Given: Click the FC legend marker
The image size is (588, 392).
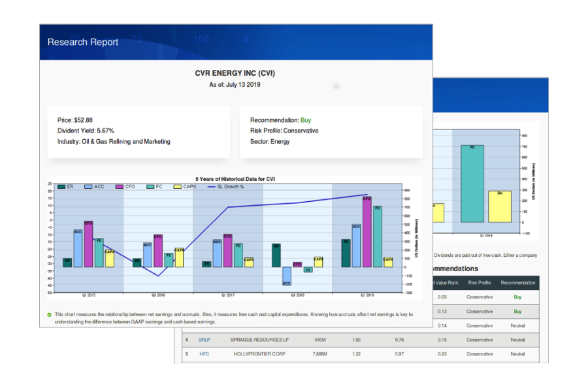Looking at the screenshot, I should pos(150,187).
